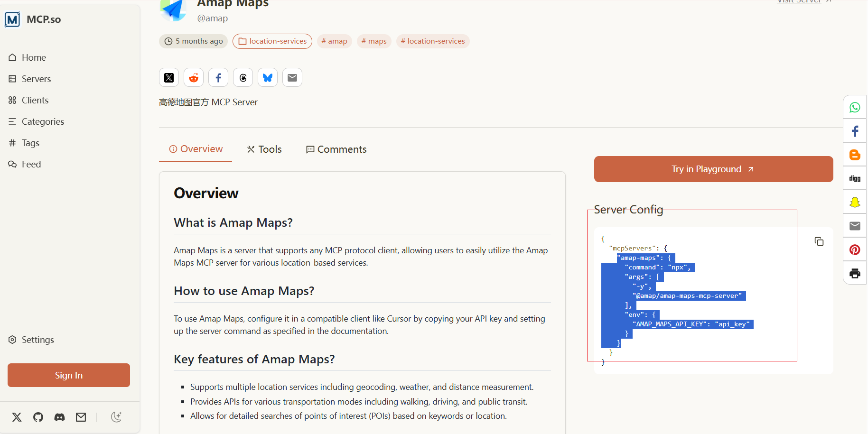Screen dimensions: 868x434
Task: Click the # maps tag
Action: coord(374,41)
